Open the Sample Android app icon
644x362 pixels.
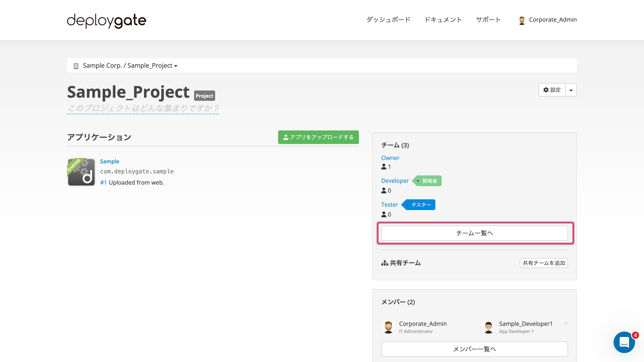click(x=81, y=172)
